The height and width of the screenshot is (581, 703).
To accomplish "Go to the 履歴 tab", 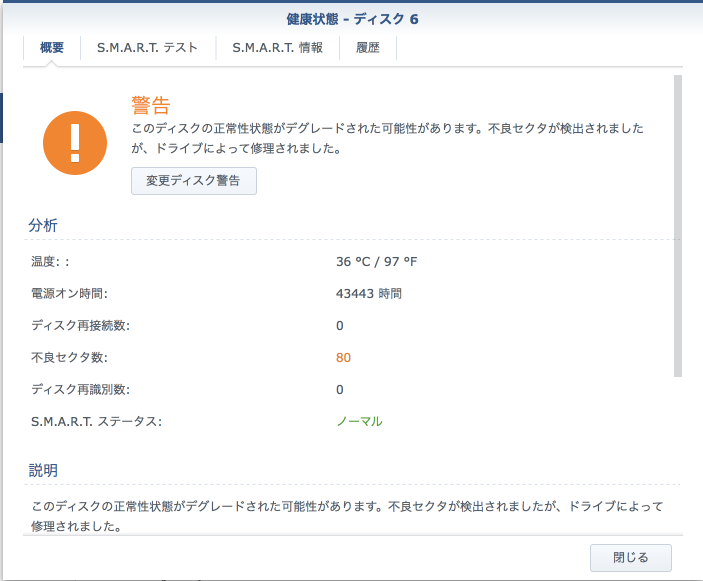I will [368, 48].
